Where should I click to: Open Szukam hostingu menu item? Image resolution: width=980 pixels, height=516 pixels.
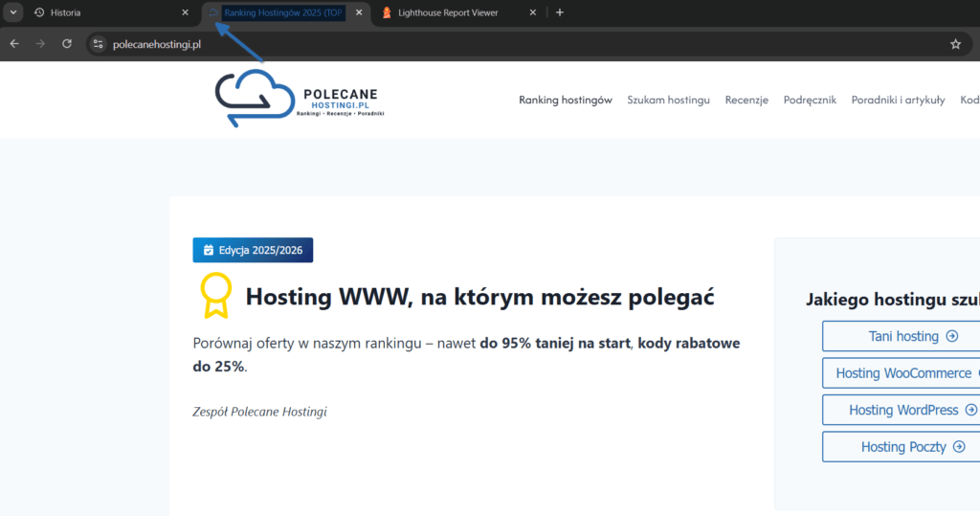pyautogui.click(x=669, y=101)
